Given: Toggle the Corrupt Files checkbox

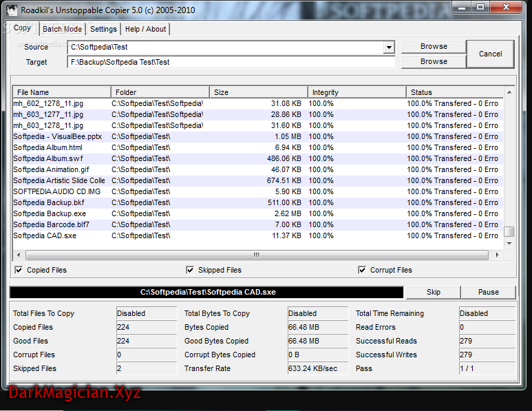Looking at the screenshot, I should click(x=362, y=270).
